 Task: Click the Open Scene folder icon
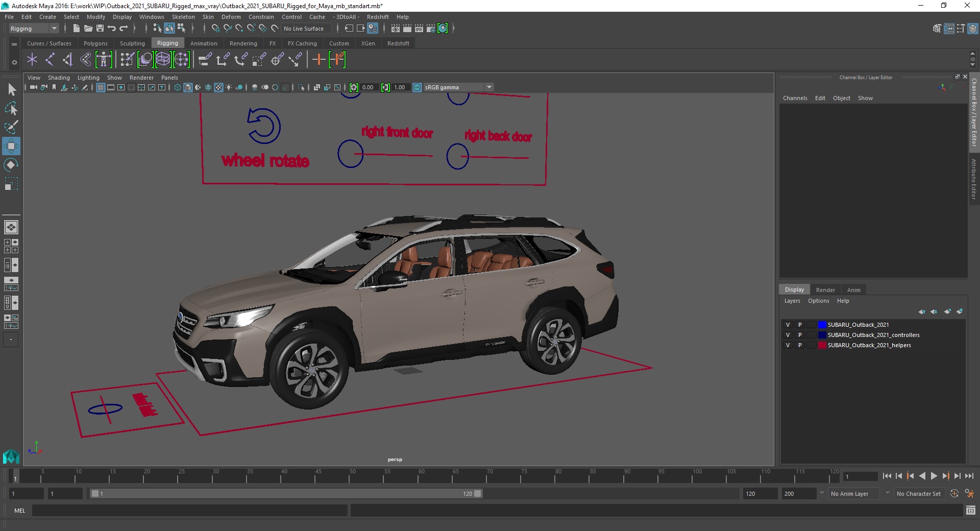point(88,29)
